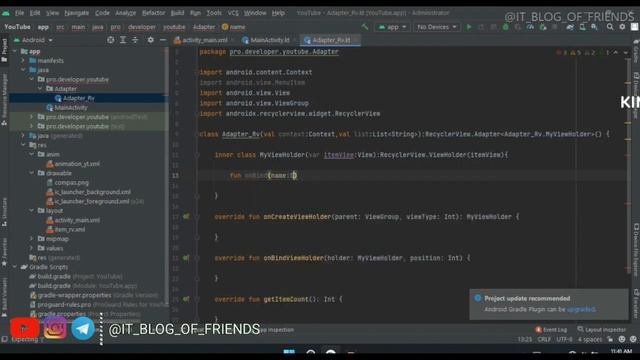The image size is (640, 360).
Task: Run the app with green play button
Action: 469,27
